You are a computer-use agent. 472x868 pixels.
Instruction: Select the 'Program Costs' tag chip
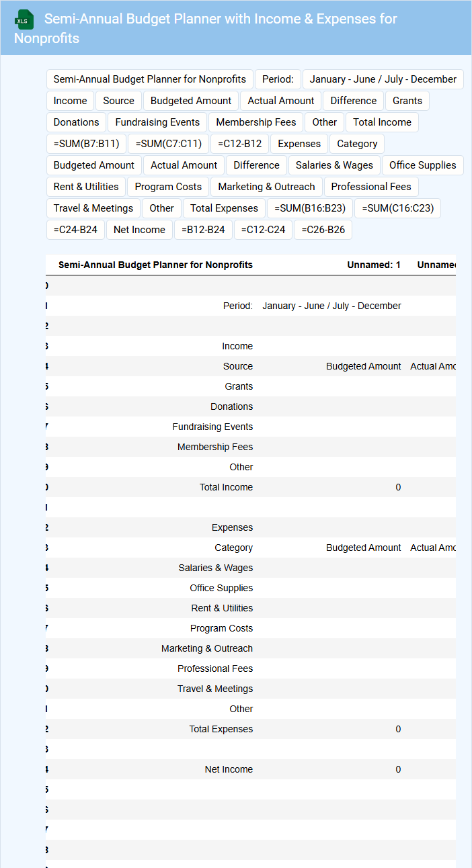pos(168,187)
